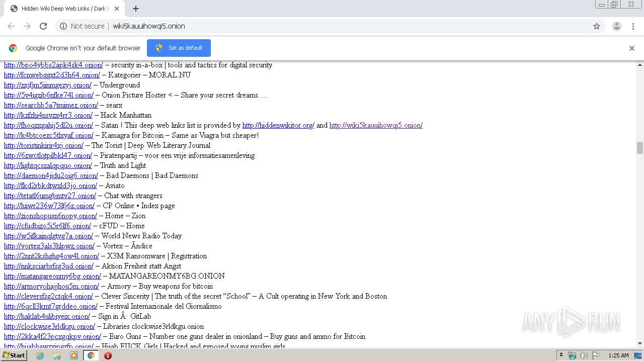Image resolution: width=644 pixels, height=362 pixels.
Task: Click the taskbar clock showing 1:25 AM
Action: coord(618,355)
